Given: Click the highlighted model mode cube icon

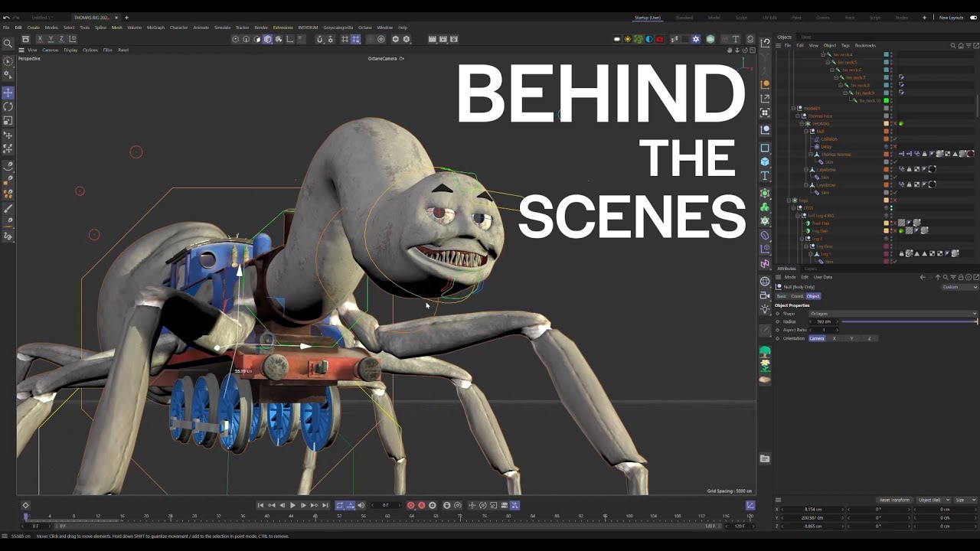Looking at the screenshot, I should [267, 39].
